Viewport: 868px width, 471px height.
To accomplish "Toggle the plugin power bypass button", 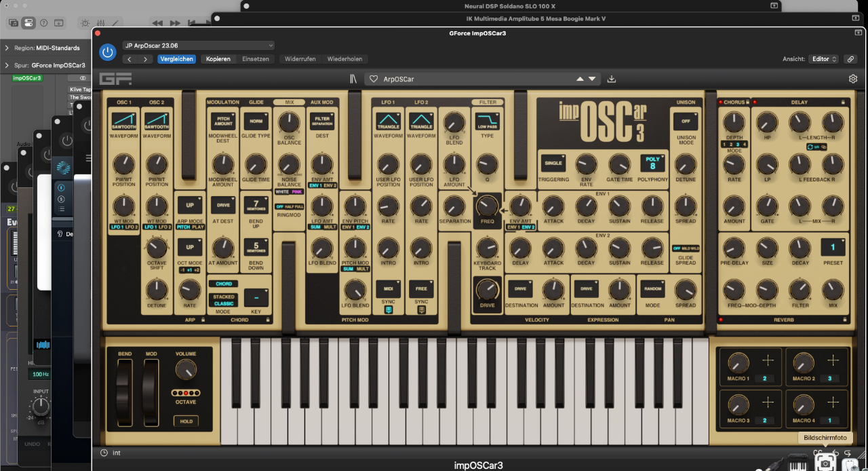I will tap(107, 52).
